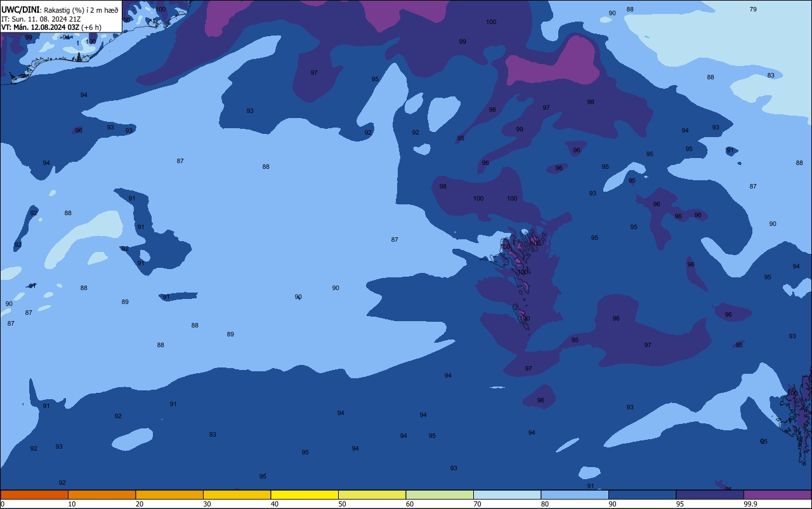Click the map value 79
812x509 pixels.
coord(753,10)
